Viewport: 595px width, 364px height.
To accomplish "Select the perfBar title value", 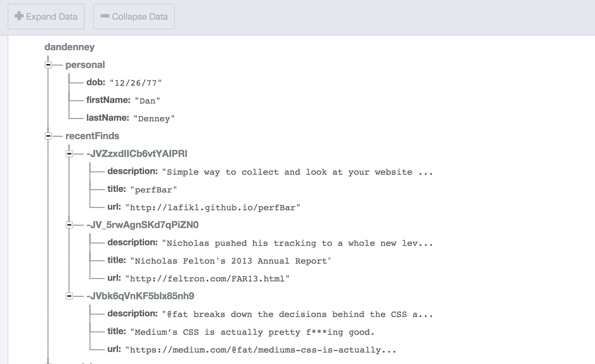I will 153,190.
